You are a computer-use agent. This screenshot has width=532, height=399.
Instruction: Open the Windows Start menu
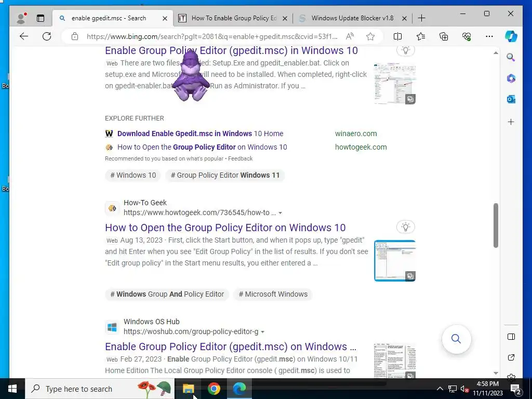coord(12,389)
